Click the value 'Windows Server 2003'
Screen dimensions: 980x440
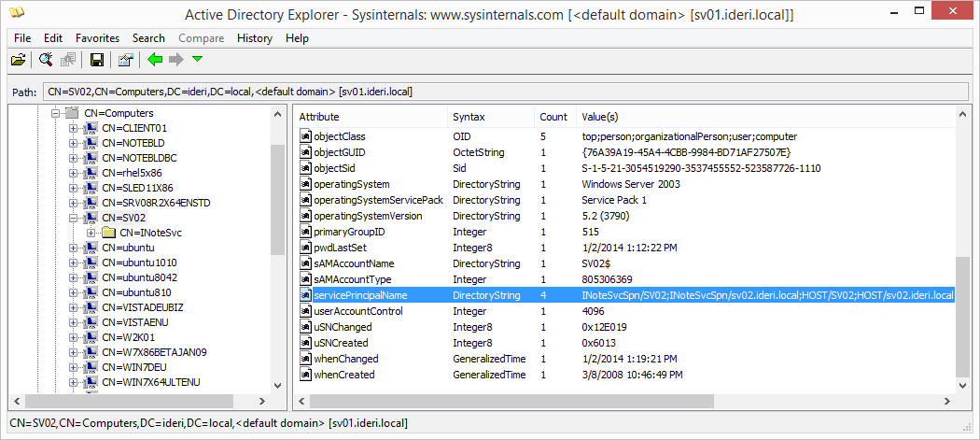(x=631, y=184)
